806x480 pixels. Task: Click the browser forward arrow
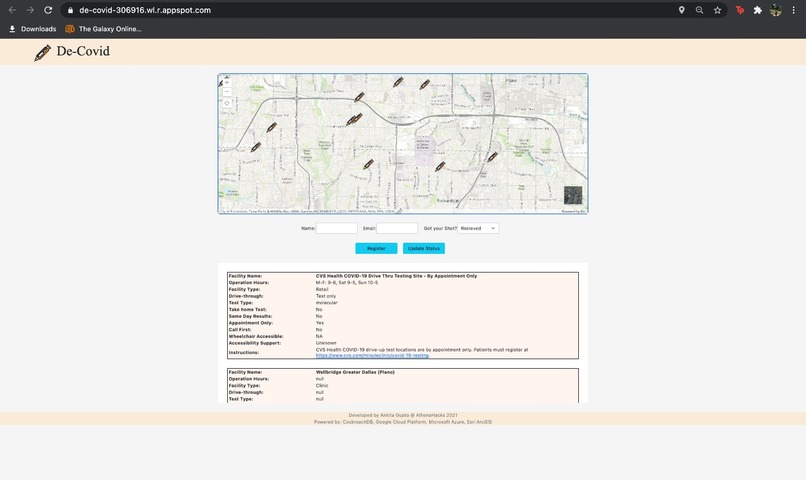pyautogui.click(x=30, y=10)
